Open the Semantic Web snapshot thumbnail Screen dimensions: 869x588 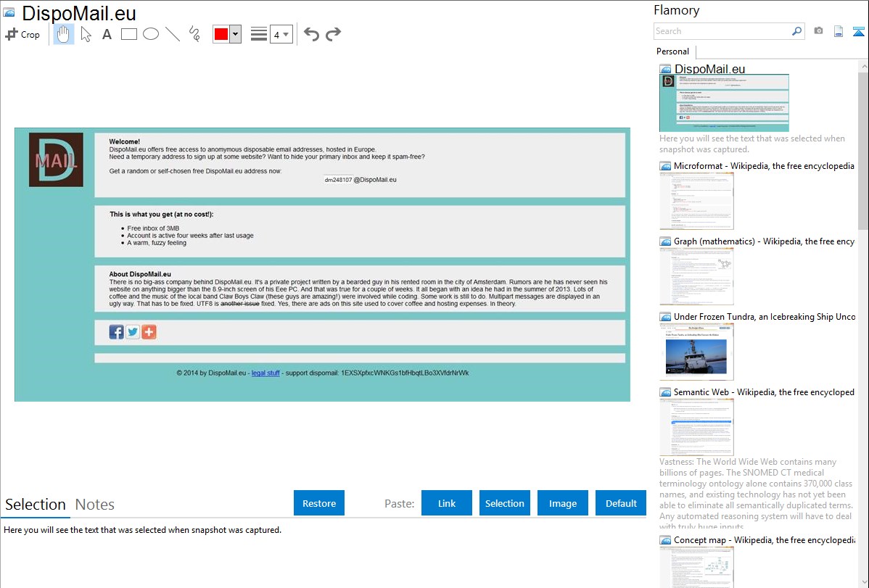tap(696, 427)
